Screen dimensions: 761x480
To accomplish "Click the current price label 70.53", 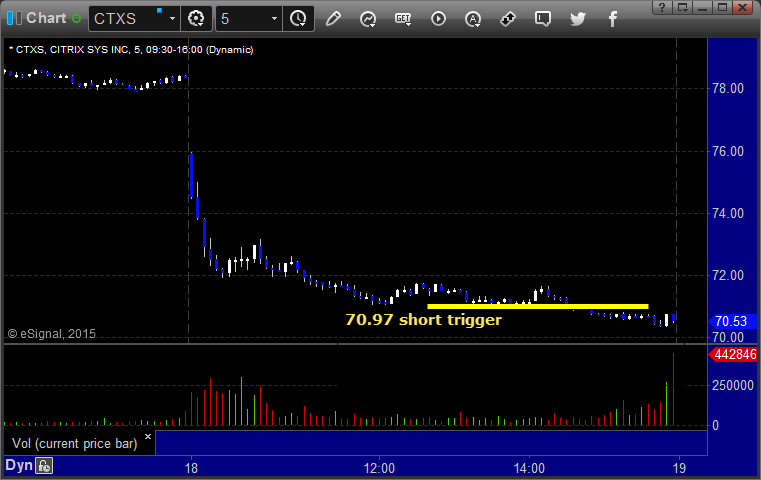I will tap(732, 321).
